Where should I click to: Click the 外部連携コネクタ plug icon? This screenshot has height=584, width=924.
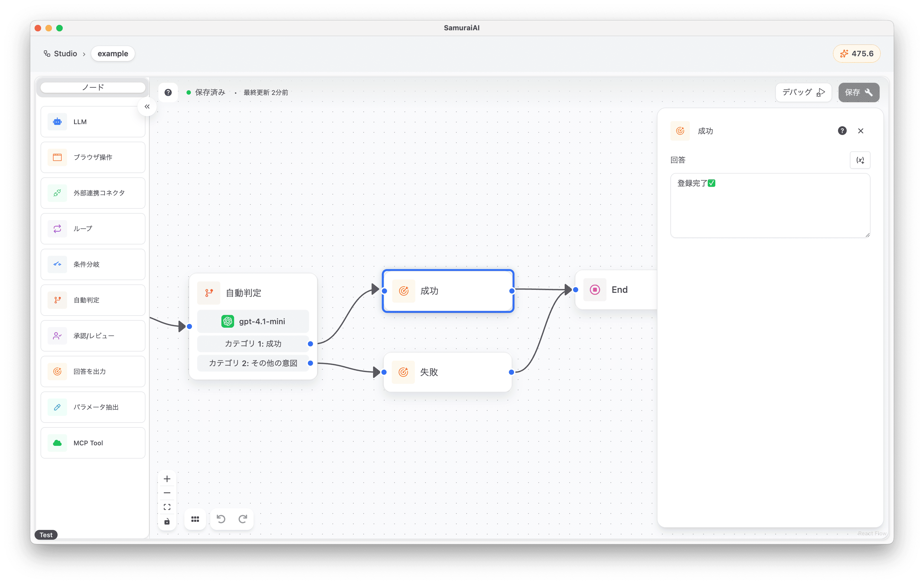[x=57, y=193]
